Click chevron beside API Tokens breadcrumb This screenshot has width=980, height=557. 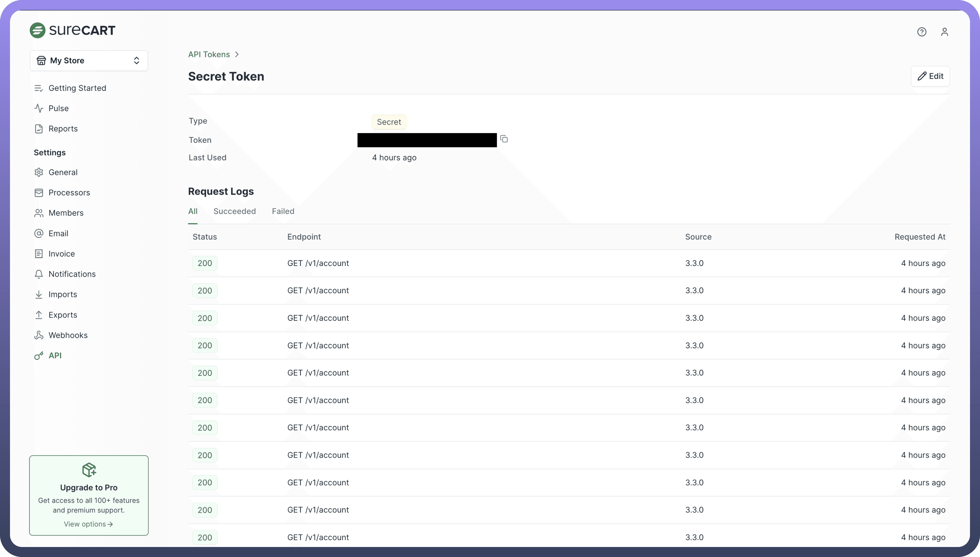click(237, 54)
